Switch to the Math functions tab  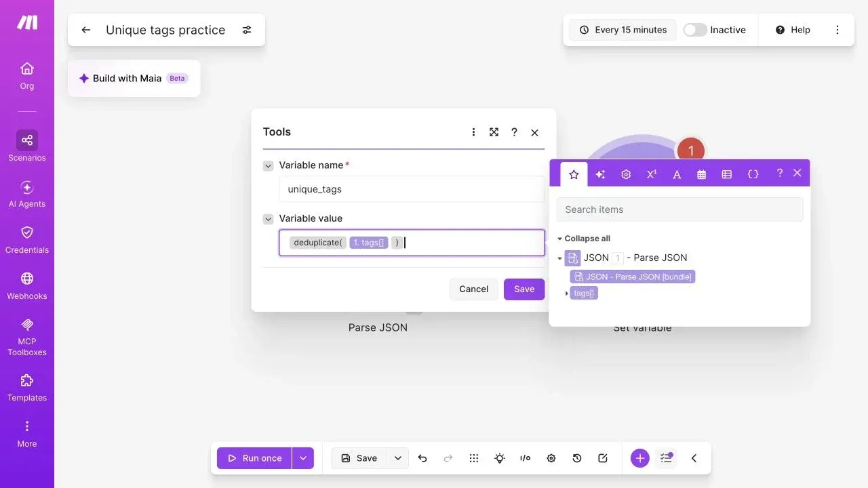[x=652, y=174]
